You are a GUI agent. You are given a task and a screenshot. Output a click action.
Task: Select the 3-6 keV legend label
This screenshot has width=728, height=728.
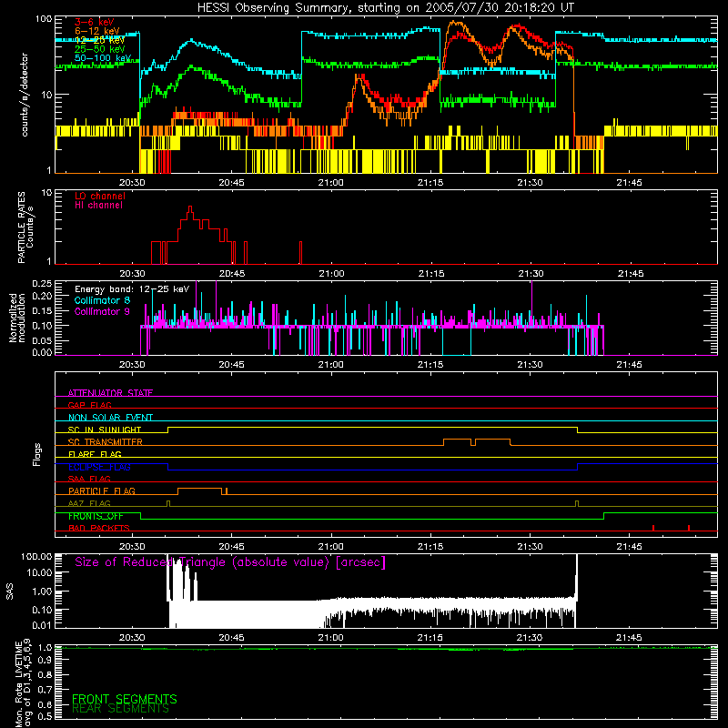pos(95,22)
